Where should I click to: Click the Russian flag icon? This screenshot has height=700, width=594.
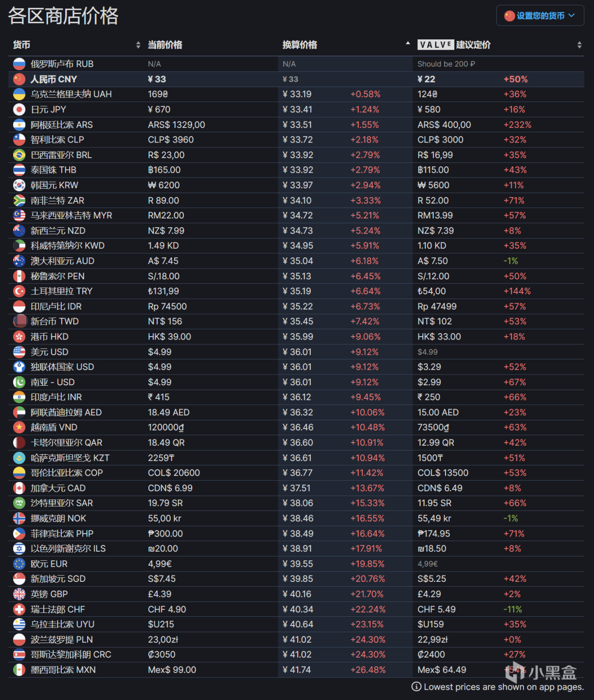(19, 64)
